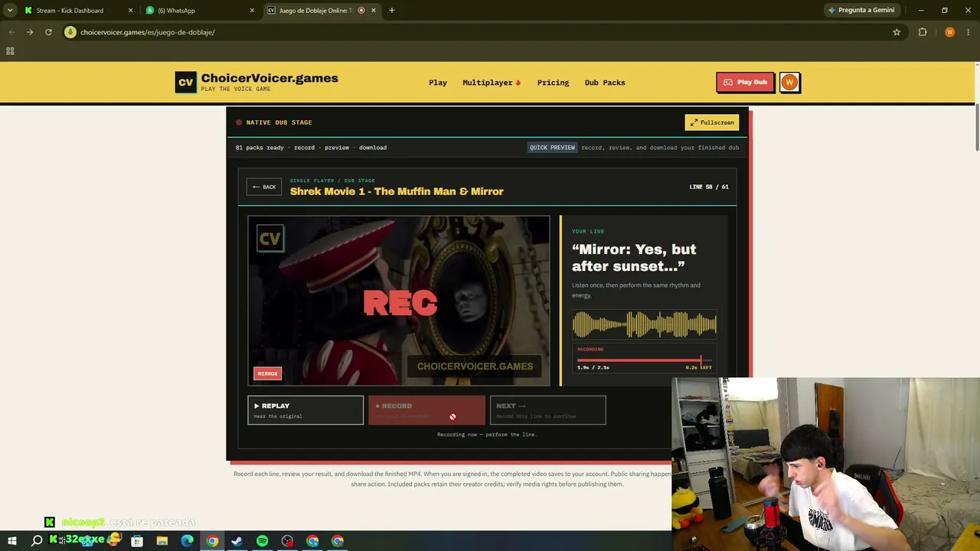Screen dimensions: 980x551
Task: Replay the original line audio
Action: click(305, 410)
